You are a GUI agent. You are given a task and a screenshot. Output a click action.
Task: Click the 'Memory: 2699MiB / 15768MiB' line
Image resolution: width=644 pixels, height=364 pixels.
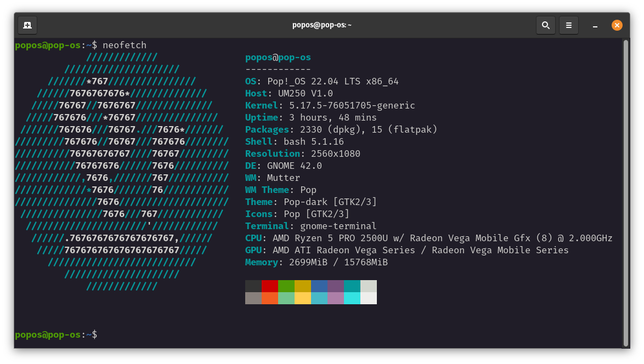317,262
